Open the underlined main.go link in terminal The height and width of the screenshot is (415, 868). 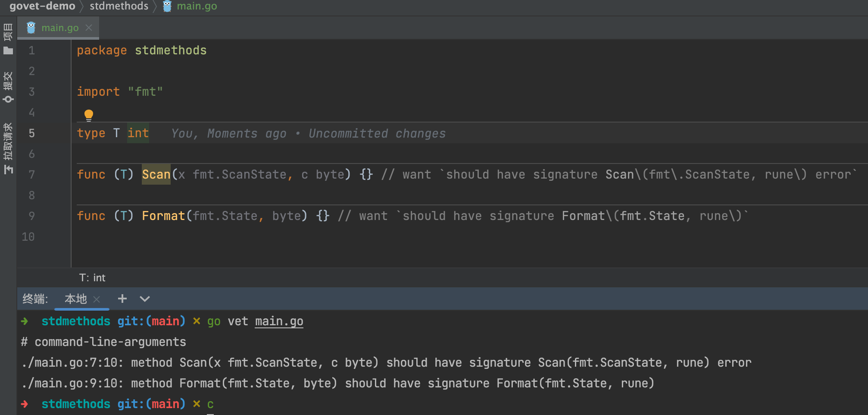point(279,321)
